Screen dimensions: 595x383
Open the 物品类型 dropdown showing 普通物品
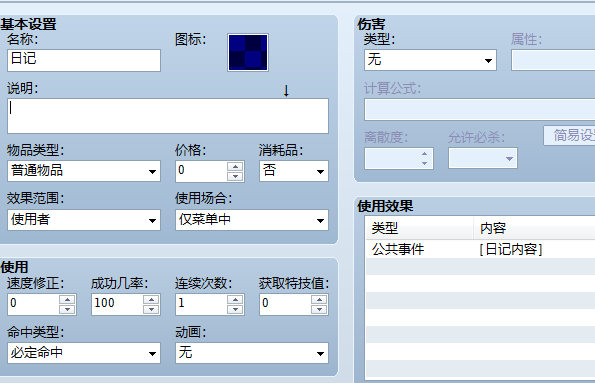click(x=84, y=171)
